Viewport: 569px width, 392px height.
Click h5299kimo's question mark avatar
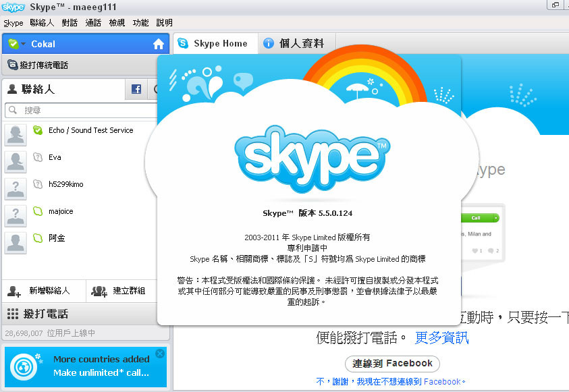tap(16, 189)
